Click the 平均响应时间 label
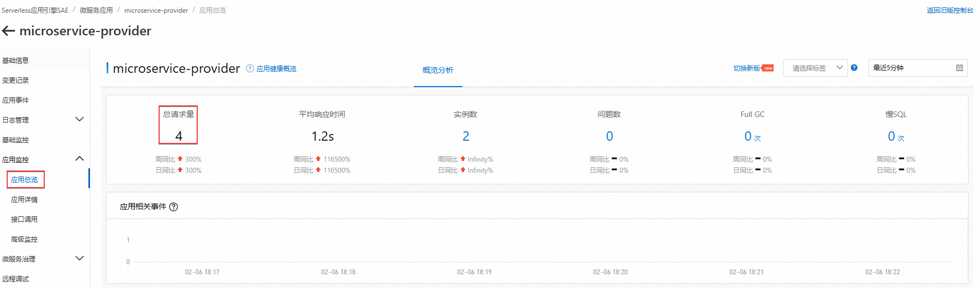Screen dimensions: 980x288 322,114
